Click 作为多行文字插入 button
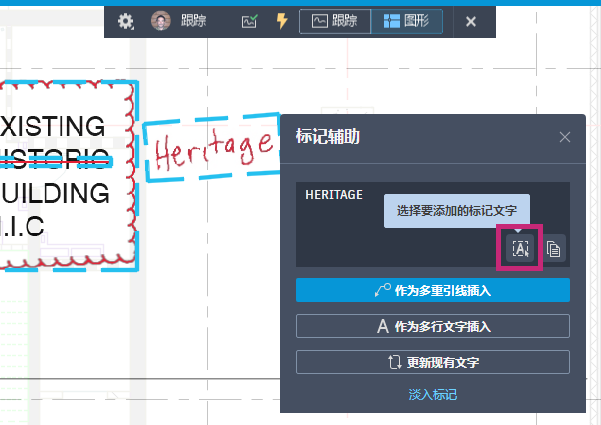Image resolution: width=601 pixels, height=425 pixels. click(x=432, y=326)
